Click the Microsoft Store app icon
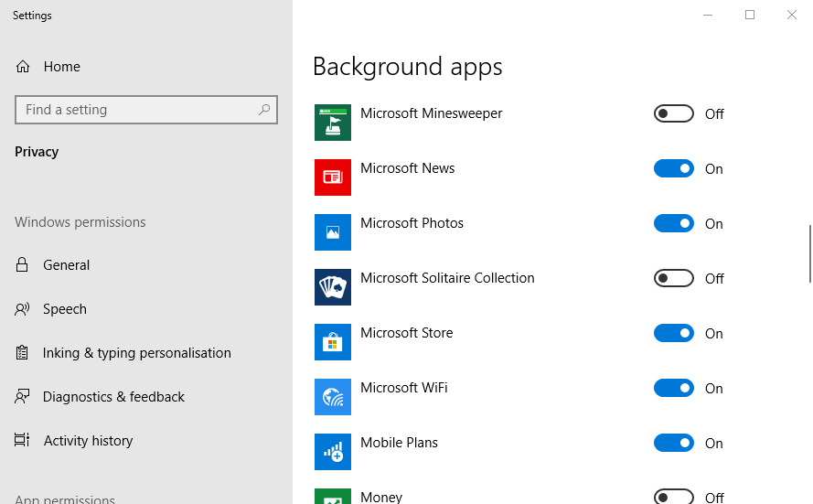Viewport: 813px width, 504px height. click(333, 342)
